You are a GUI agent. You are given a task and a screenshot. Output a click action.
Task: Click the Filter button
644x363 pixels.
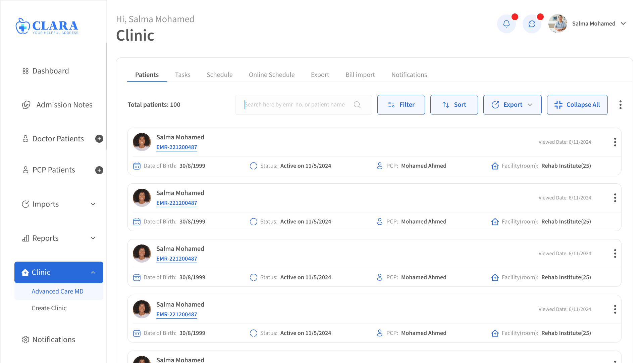401,105
